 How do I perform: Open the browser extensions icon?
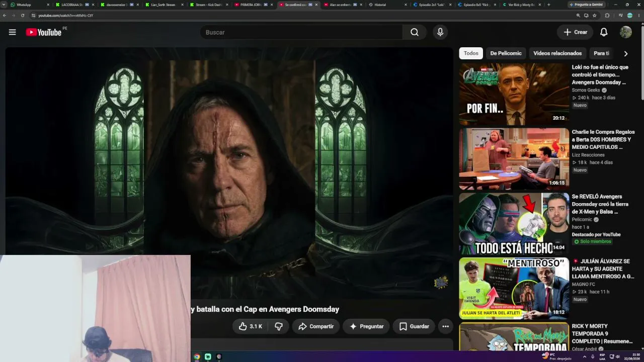607,16
